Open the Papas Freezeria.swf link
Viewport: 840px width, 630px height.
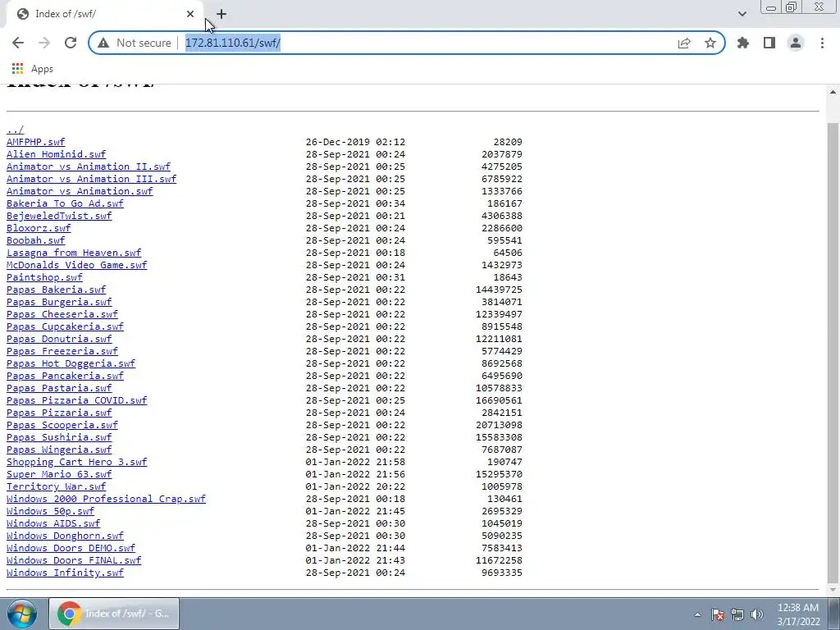click(x=62, y=351)
